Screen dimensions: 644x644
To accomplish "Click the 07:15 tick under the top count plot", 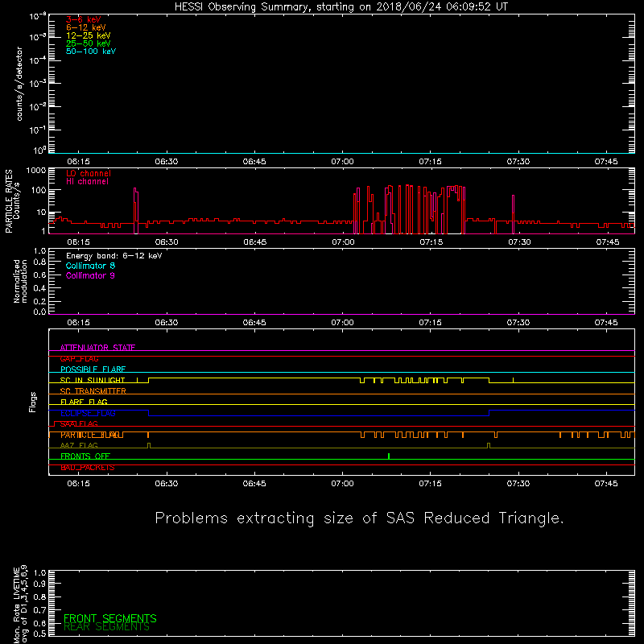I will click(x=430, y=162).
